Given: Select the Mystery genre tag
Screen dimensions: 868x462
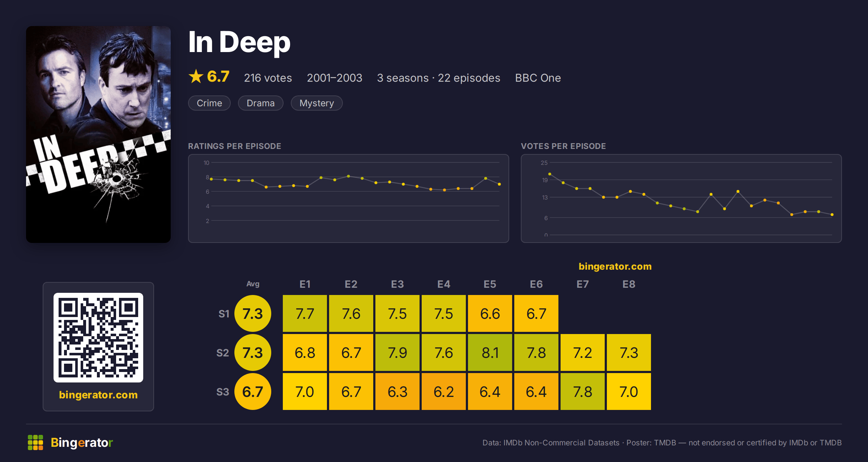Looking at the screenshot, I should pyautogui.click(x=316, y=103).
